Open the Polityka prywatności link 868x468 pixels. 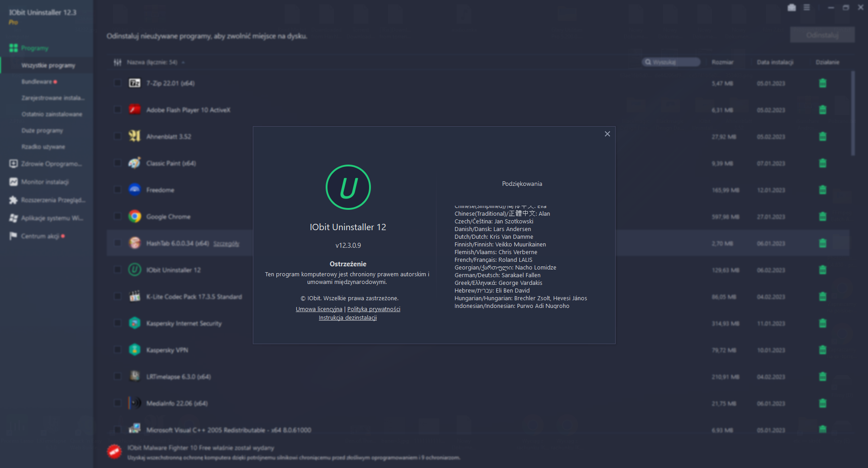pyautogui.click(x=374, y=309)
